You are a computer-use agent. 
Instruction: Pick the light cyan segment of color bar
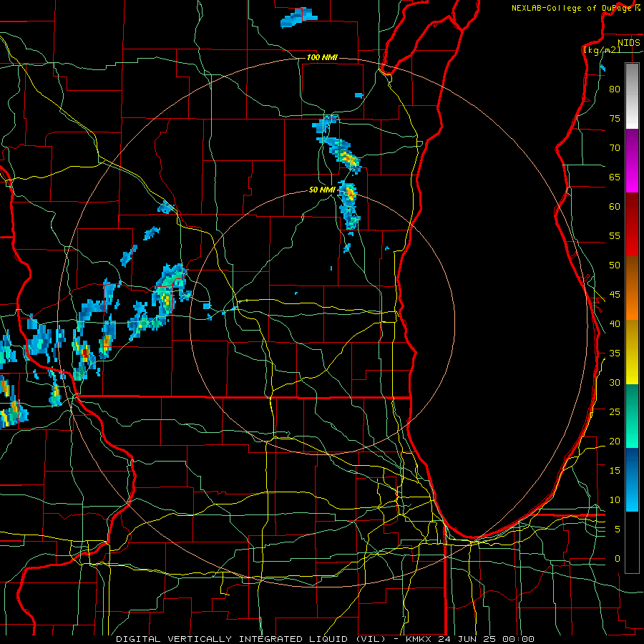click(632, 496)
